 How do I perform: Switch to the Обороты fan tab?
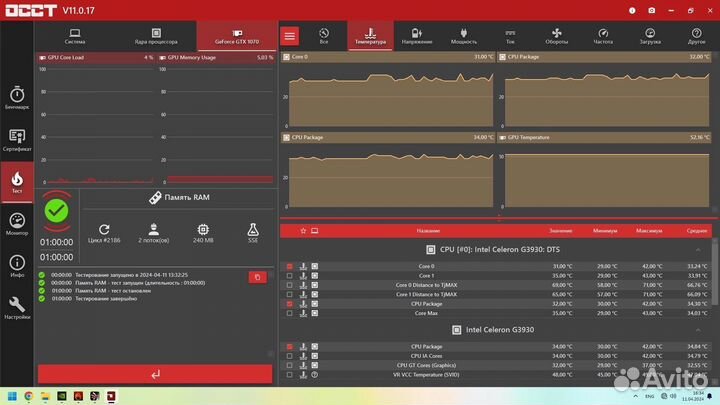point(557,36)
